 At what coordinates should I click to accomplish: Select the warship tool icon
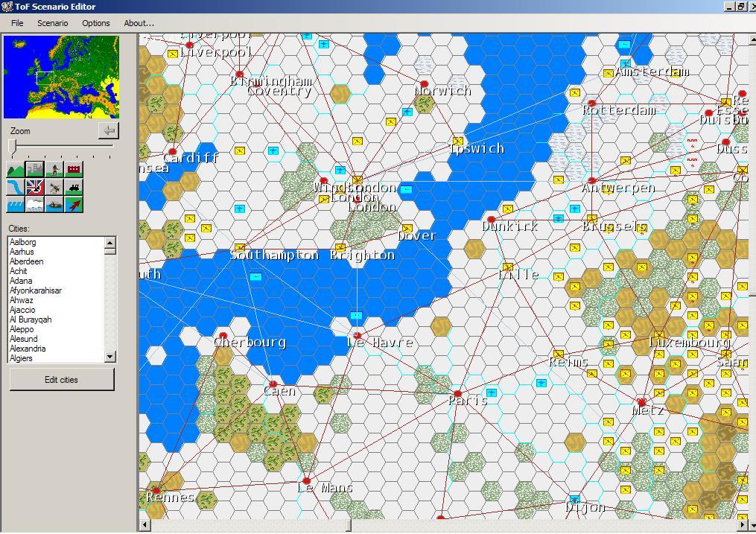pyautogui.click(x=54, y=204)
